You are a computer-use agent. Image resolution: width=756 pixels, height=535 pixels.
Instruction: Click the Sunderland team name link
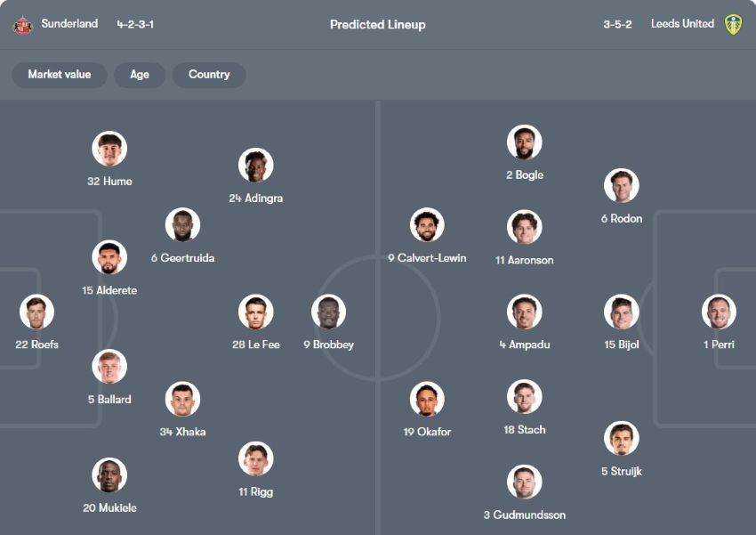69,24
